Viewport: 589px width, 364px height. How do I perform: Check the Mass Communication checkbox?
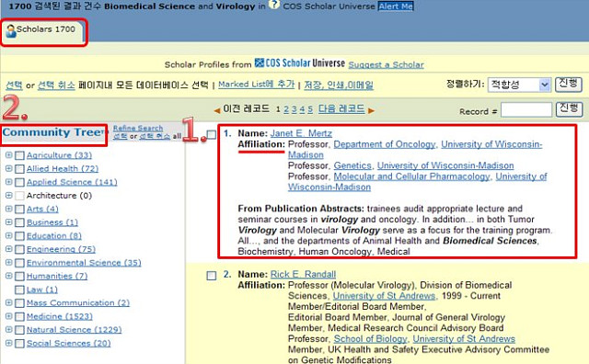[x=19, y=302]
